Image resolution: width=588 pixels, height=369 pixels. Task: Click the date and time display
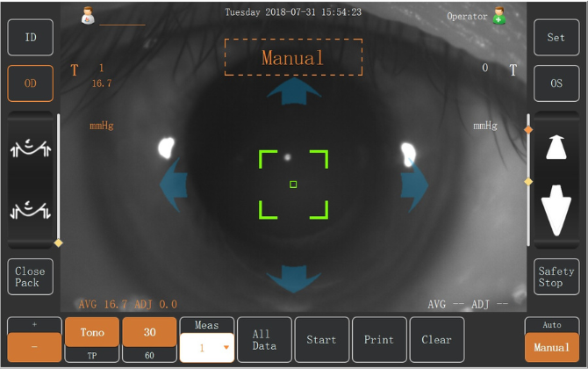(x=293, y=12)
